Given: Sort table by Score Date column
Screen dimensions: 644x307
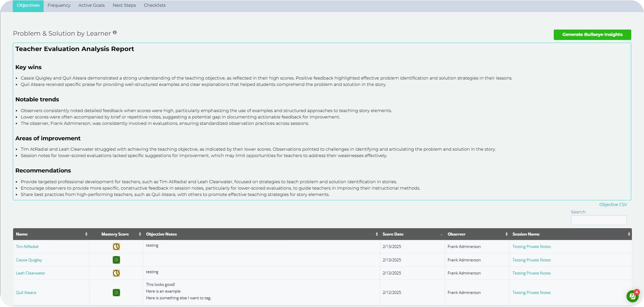Looking at the screenshot, I should [412, 234].
